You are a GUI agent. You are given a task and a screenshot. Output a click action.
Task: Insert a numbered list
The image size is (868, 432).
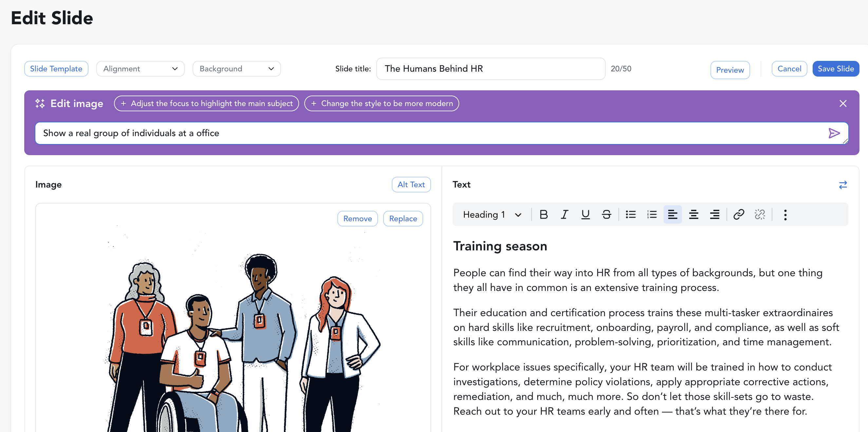pos(652,214)
